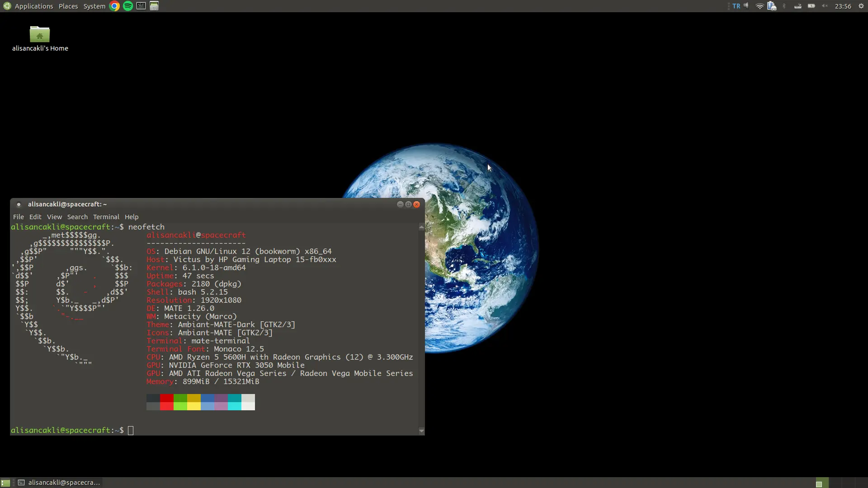The width and height of the screenshot is (868, 488).
Task: Click the Ubuntu MATE logo icon
Action: (7, 6)
